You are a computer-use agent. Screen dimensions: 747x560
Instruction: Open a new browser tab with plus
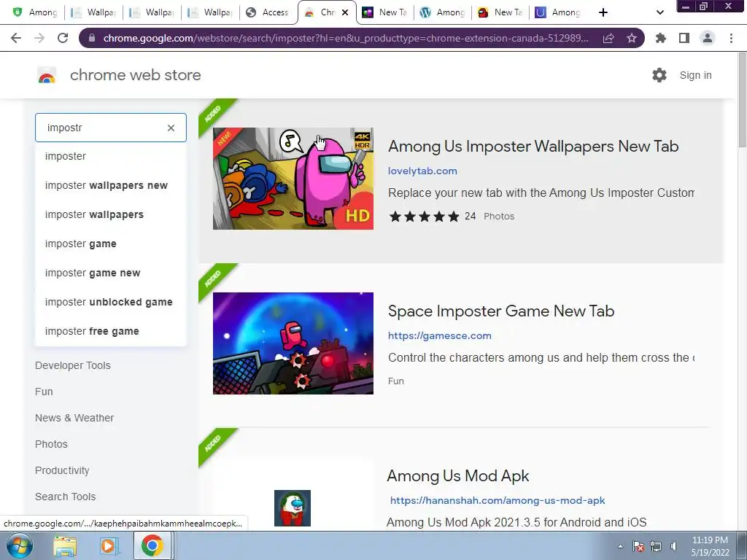tap(603, 12)
